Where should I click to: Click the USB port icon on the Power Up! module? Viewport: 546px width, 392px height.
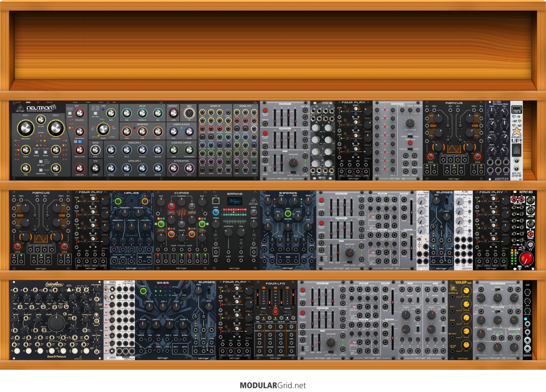(x=516, y=109)
